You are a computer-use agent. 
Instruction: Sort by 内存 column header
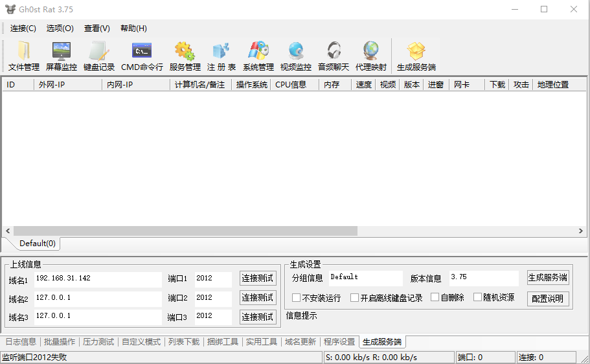335,85
